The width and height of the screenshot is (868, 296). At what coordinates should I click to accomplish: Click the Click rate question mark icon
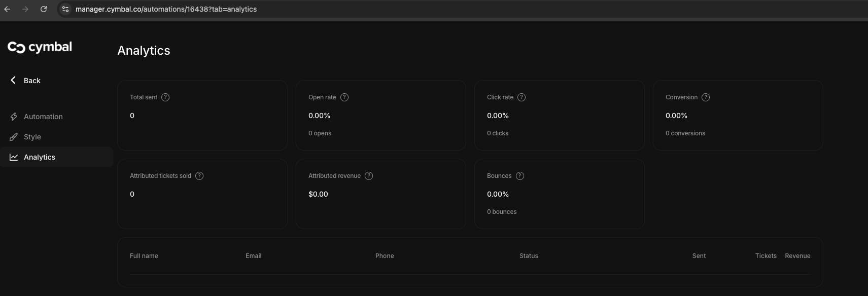(x=522, y=97)
